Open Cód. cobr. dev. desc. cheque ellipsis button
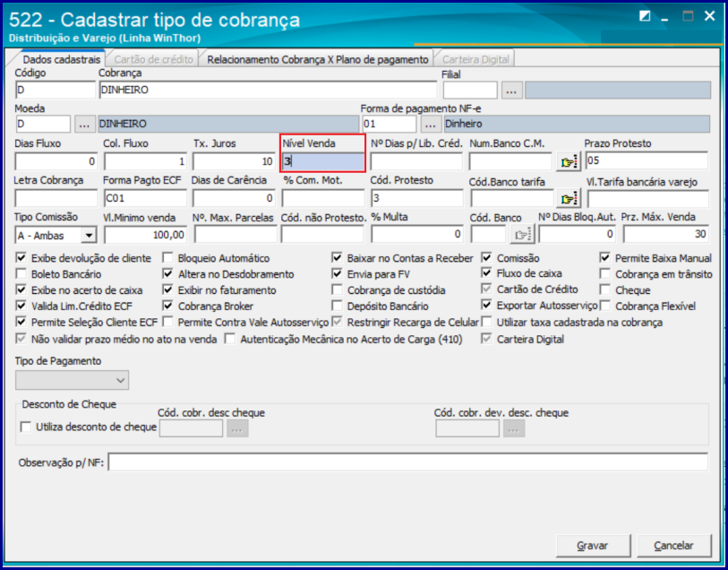 click(x=513, y=428)
